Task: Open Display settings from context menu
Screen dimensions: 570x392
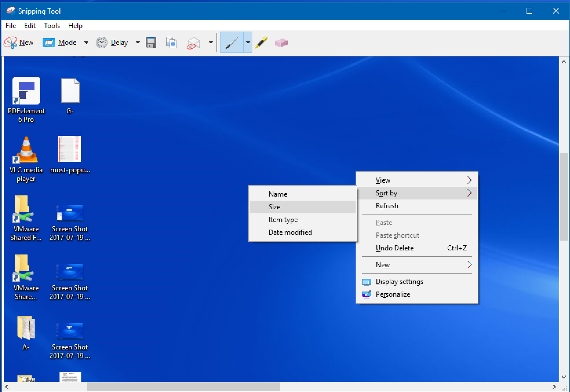Action: pos(399,281)
